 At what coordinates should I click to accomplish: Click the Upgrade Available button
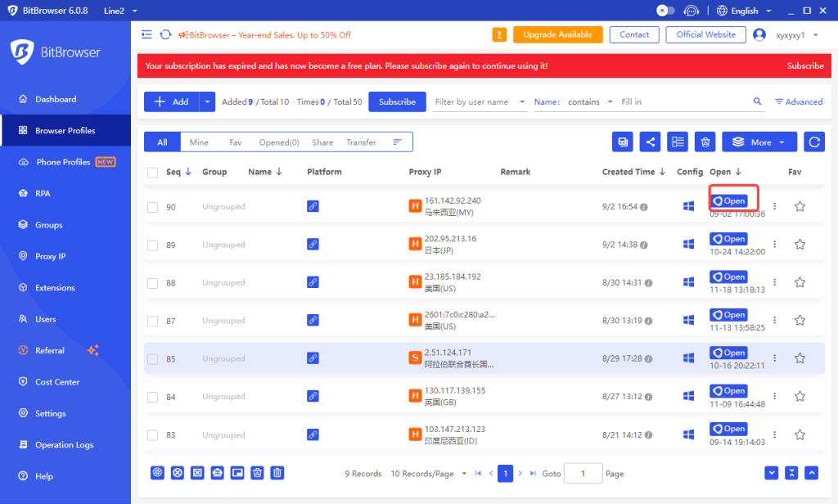tap(557, 34)
